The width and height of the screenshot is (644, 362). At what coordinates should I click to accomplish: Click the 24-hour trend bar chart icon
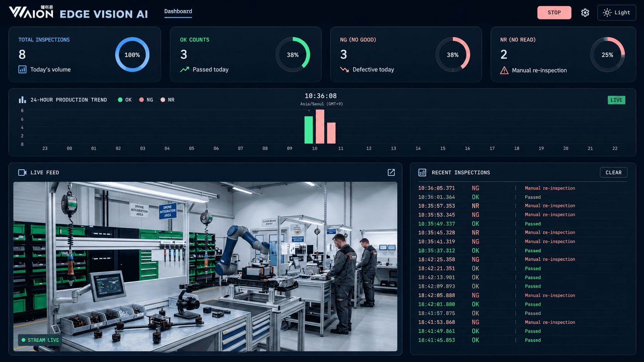(22, 100)
